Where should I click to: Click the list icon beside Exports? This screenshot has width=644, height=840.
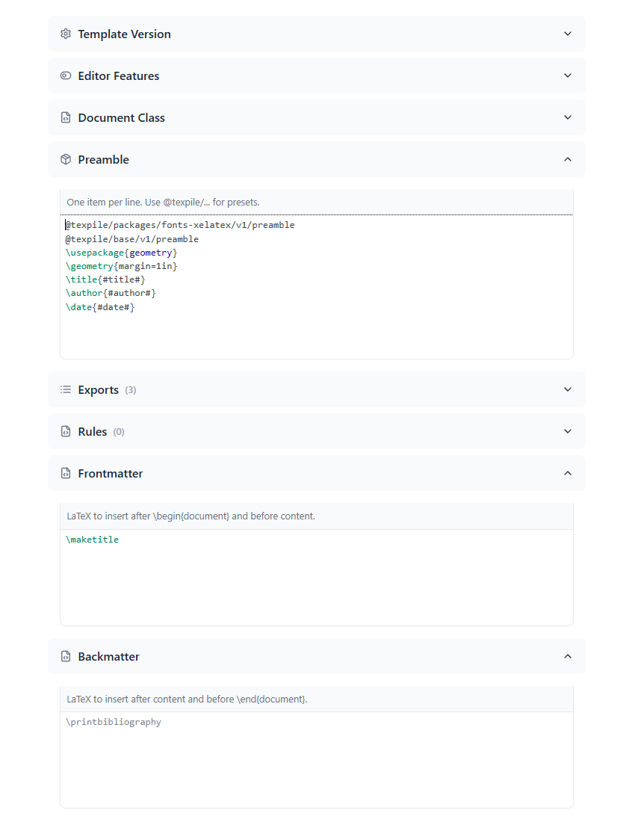click(x=66, y=389)
